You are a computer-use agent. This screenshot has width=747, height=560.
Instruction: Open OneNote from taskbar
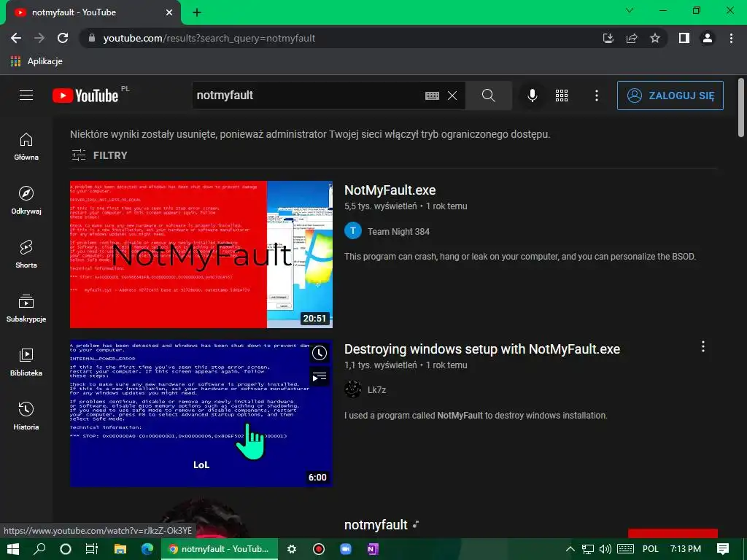(x=373, y=549)
